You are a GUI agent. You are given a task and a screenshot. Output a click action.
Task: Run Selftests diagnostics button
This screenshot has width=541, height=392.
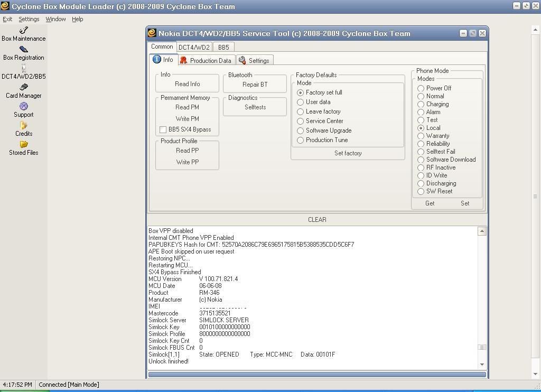point(255,107)
